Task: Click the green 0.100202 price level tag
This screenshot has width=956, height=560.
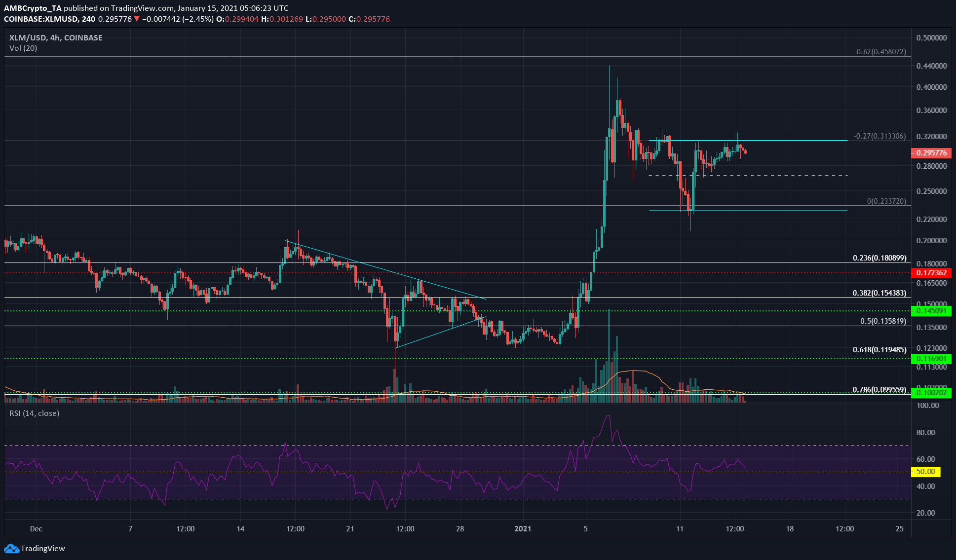Action: pyautogui.click(x=931, y=393)
